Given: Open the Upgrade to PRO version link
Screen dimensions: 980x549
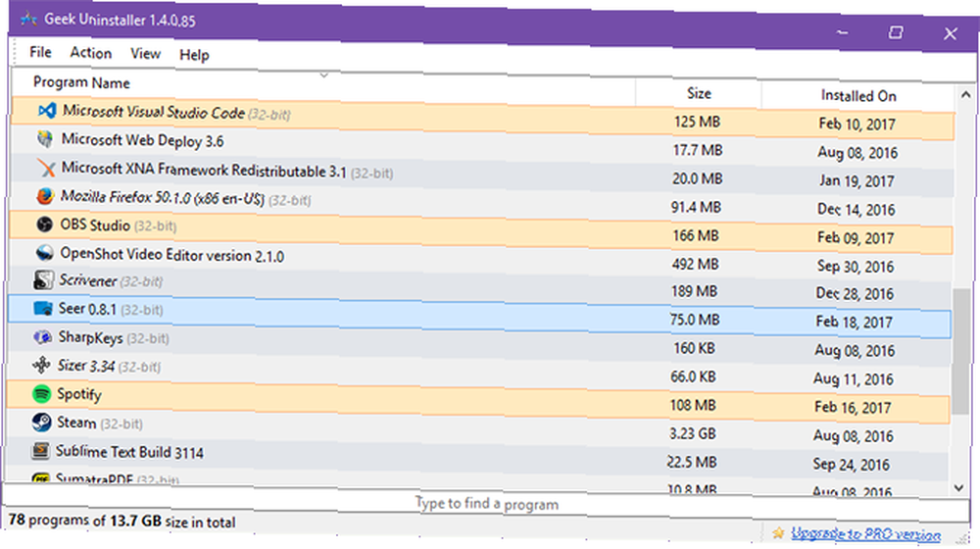Looking at the screenshot, I should click(865, 534).
